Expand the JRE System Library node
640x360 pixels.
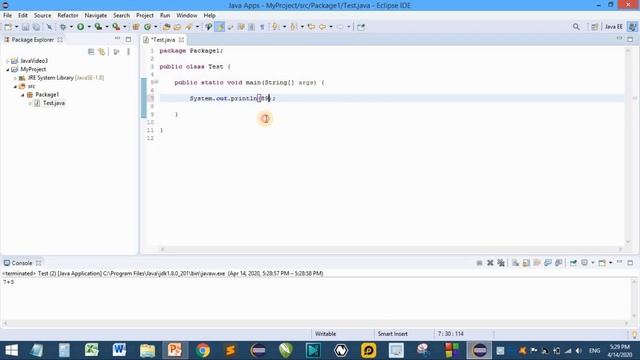click(15, 78)
